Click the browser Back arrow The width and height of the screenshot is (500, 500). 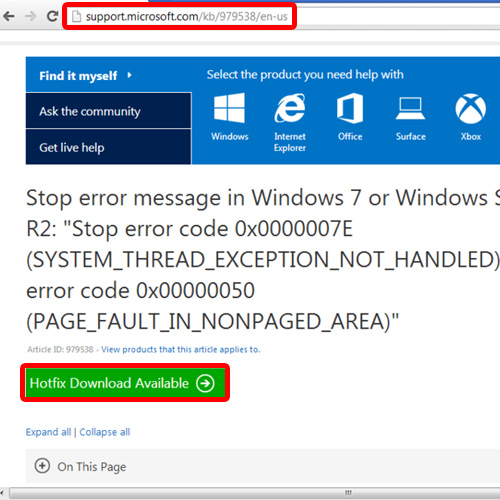click(9, 16)
